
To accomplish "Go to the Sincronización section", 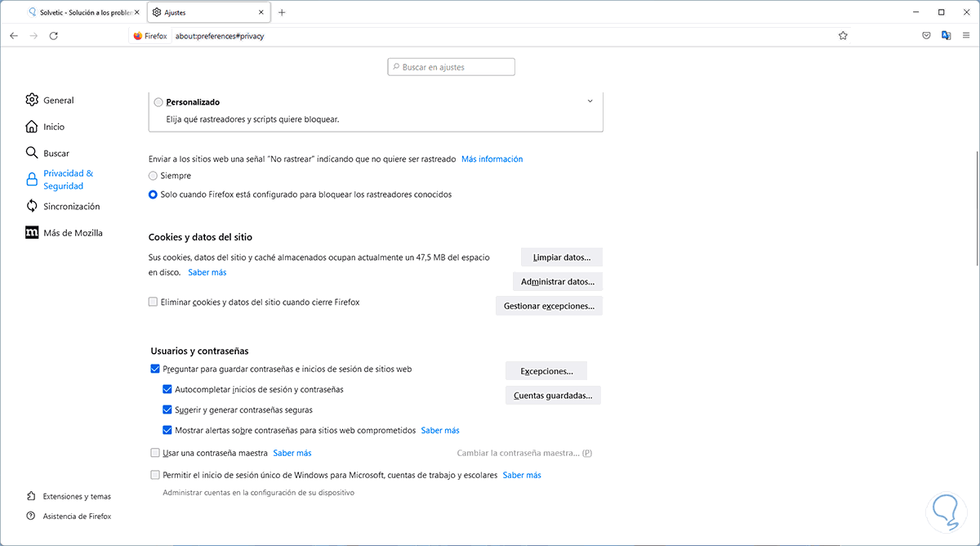I will coord(71,206).
